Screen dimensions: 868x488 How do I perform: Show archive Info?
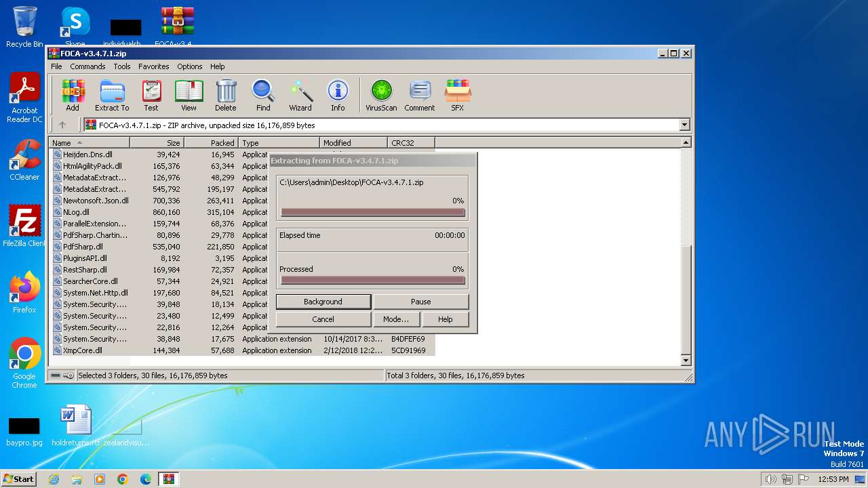pyautogui.click(x=338, y=96)
